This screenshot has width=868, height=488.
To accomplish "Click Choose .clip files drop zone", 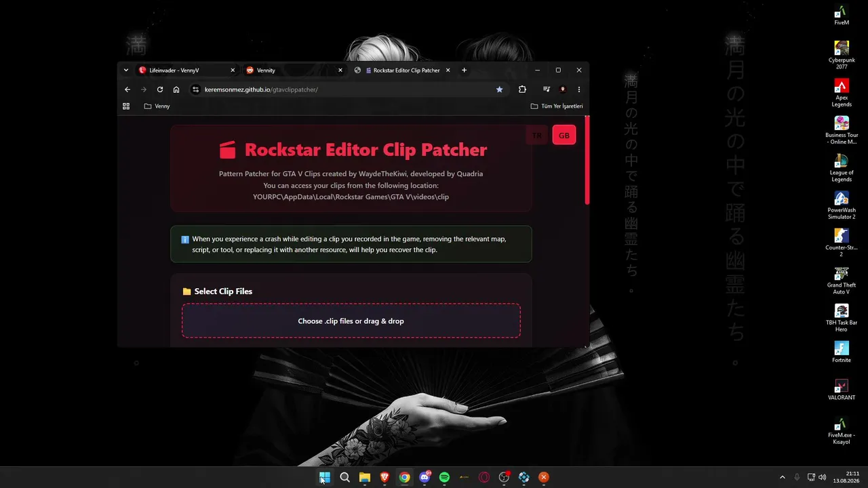I will point(351,321).
